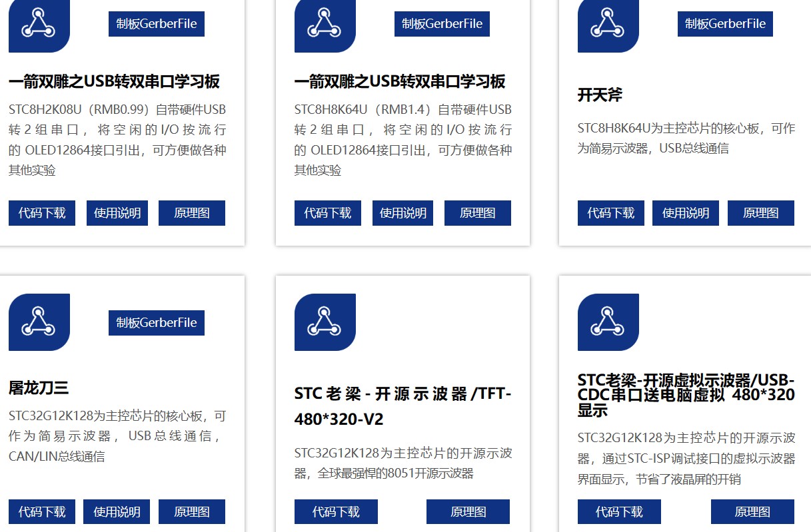Click 屠龙刀三 description mentioning CAN/LIN总线通信
This screenshot has height=532, width=811.
click(117, 436)
